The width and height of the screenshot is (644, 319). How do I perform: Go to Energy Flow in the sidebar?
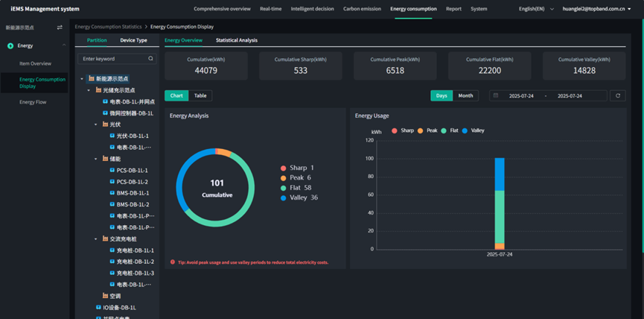pyautogui.click(x=33, y=102)
